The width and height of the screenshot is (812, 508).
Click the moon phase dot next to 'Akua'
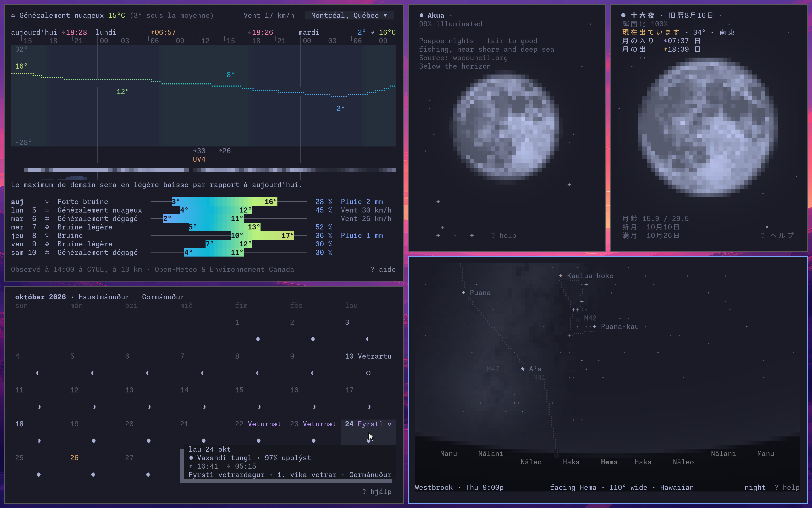(x=421, y=15)
